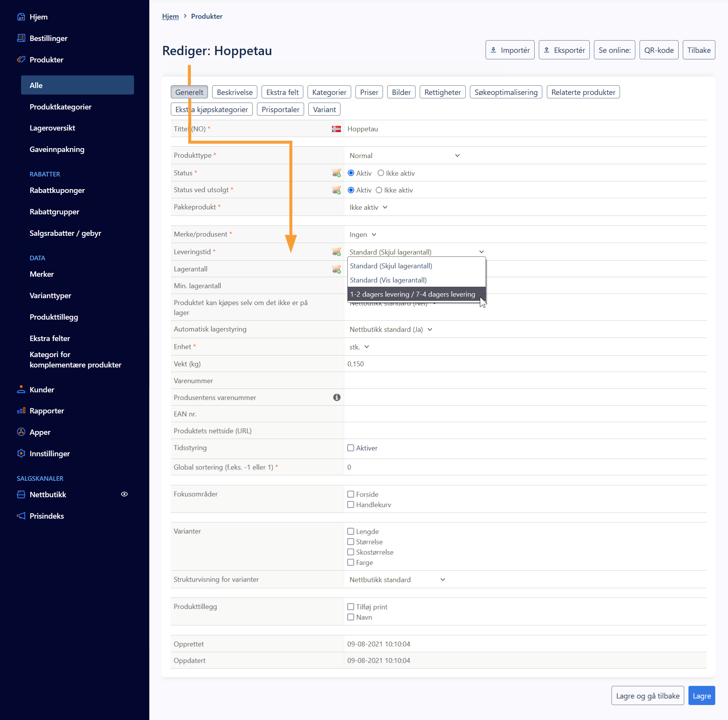Check the Lengde variant checkbox
The width and height of the screenshot is (728, 720).
(x=350, y=531)
